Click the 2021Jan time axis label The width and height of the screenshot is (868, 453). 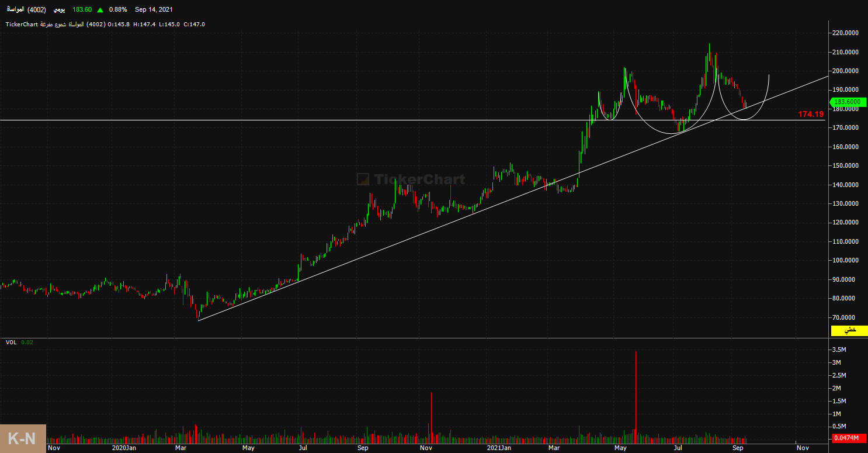point(500,448)
